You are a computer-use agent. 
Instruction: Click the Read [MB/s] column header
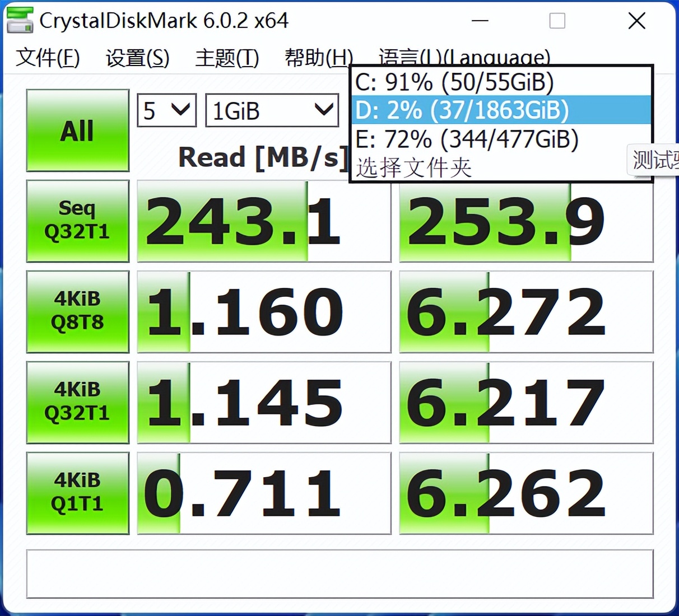pos(263,157)
